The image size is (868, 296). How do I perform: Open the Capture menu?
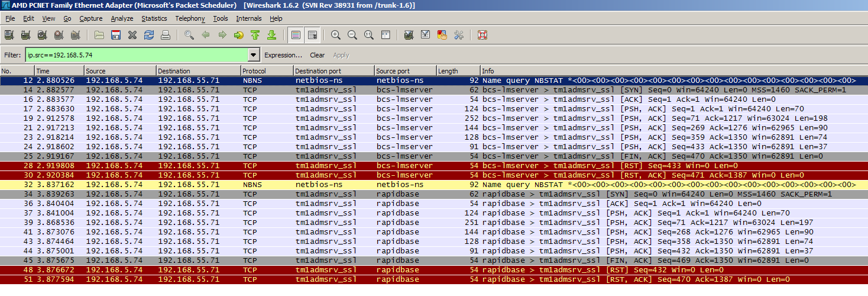coord(91,18)
